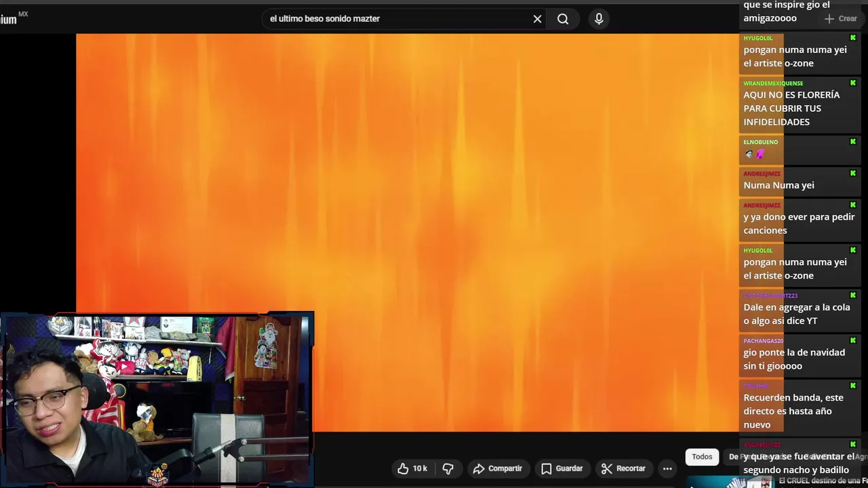This screenshot has width=868, height=488.
Task: Open the three-dots more actions menu
Action: (667, 468)
